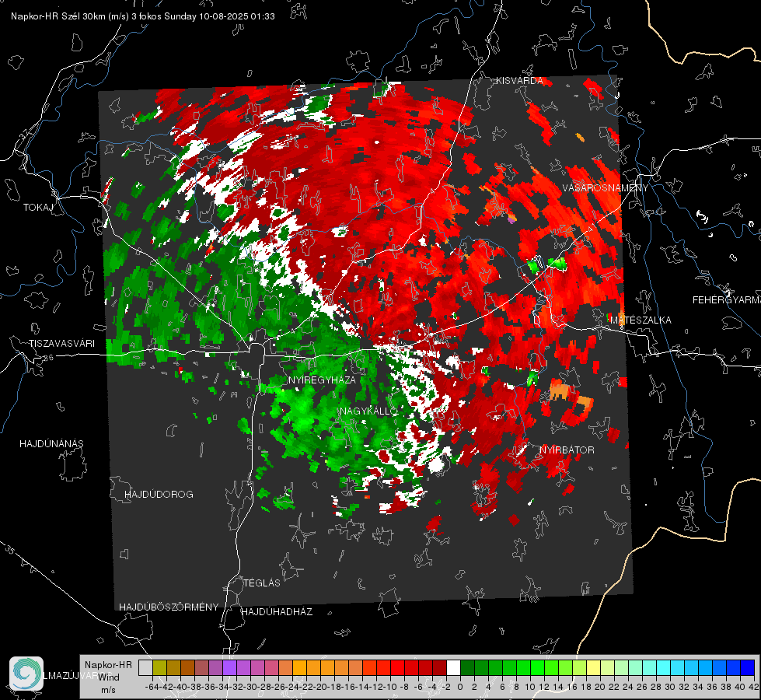Click the radar title text with the timestamp
Screen dimensions: 761x700
(143, 16)
